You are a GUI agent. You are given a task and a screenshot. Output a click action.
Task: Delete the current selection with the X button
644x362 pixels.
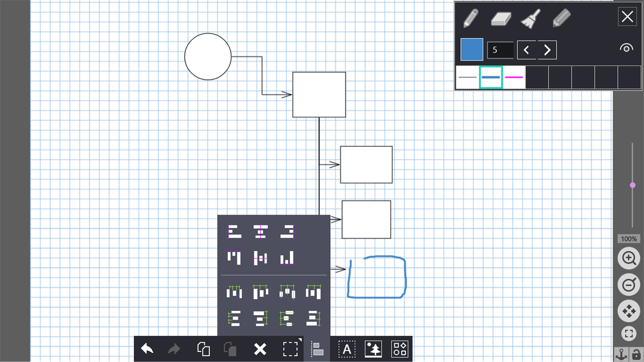pyautogui.click(x=260, y=349)
